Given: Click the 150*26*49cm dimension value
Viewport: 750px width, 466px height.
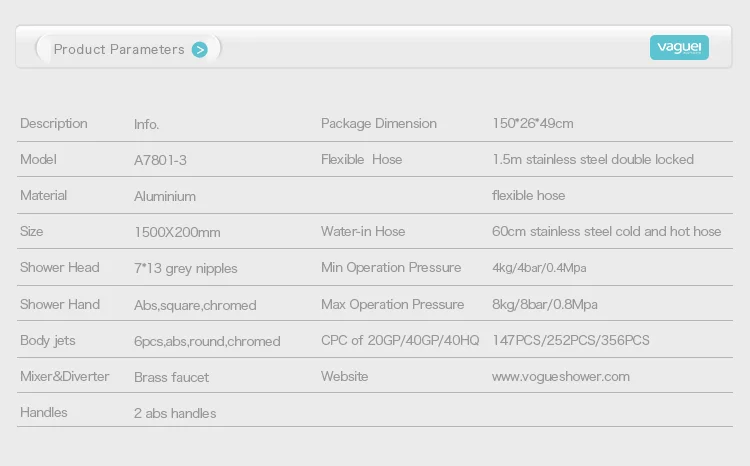Looking at the screenshot, I should tap(533, 124).
